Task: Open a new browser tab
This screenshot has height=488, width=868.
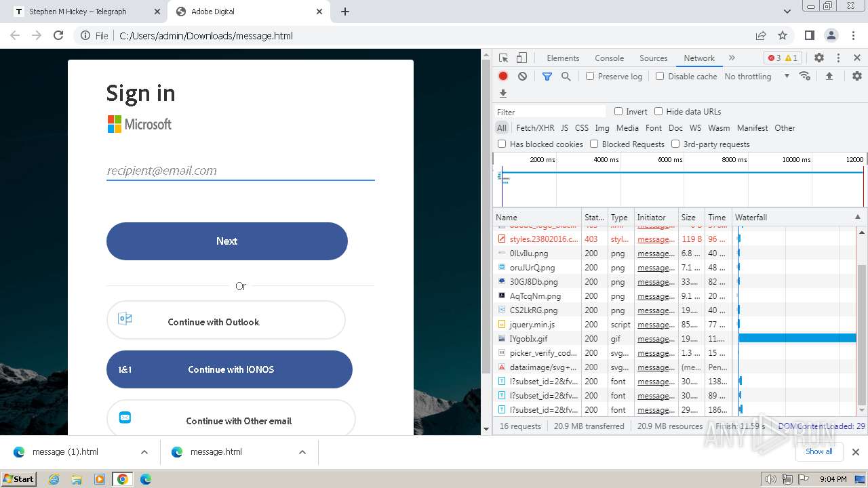Action: (345, 12)
